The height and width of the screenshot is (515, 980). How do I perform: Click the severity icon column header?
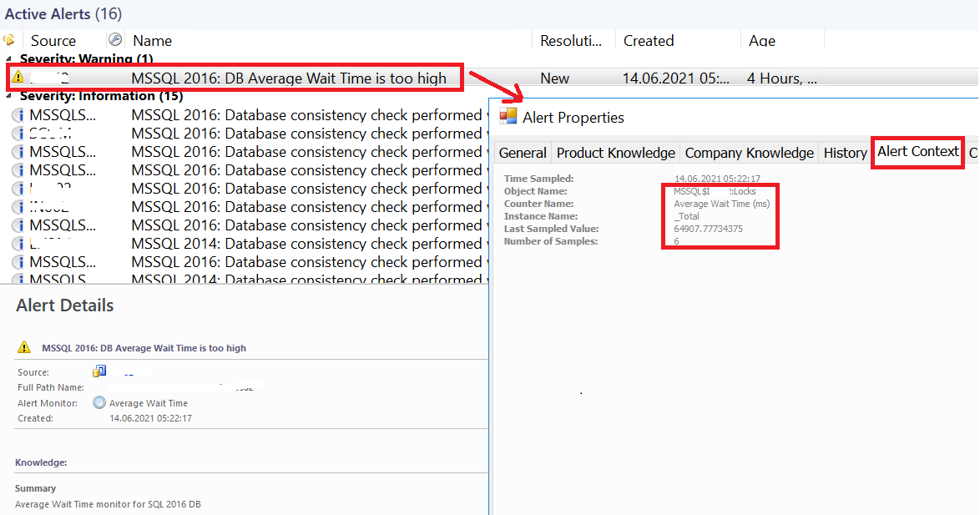(9, 41)
